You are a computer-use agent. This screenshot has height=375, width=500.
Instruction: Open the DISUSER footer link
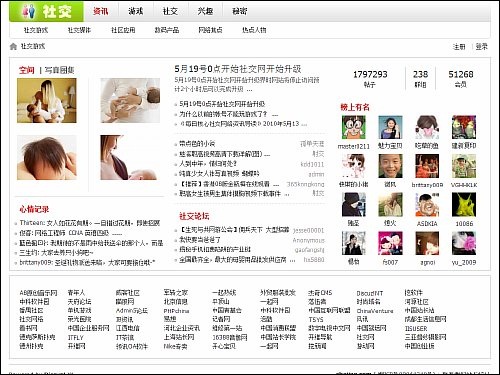pos(416,328)
